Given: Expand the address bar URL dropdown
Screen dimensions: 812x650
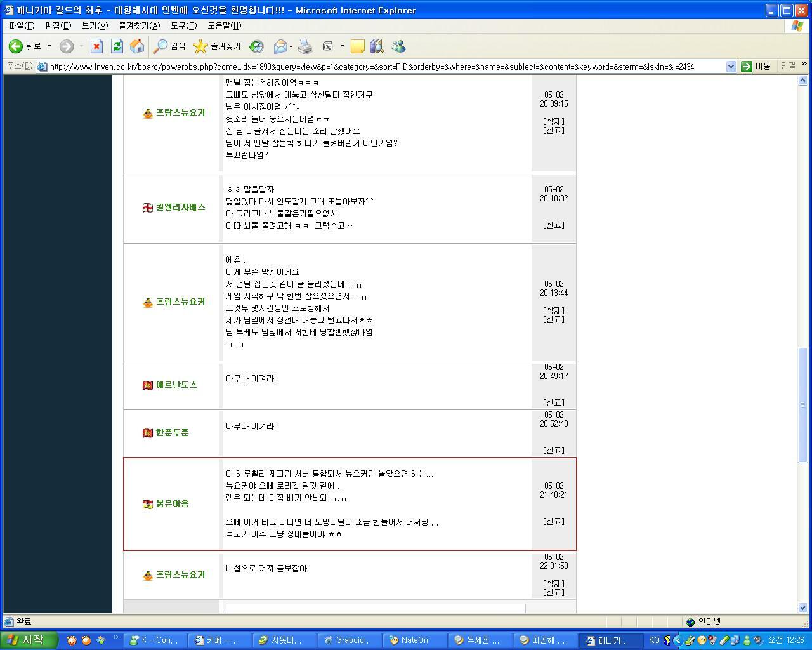Looking at the screenshot, I should click(x=731, y=66).
